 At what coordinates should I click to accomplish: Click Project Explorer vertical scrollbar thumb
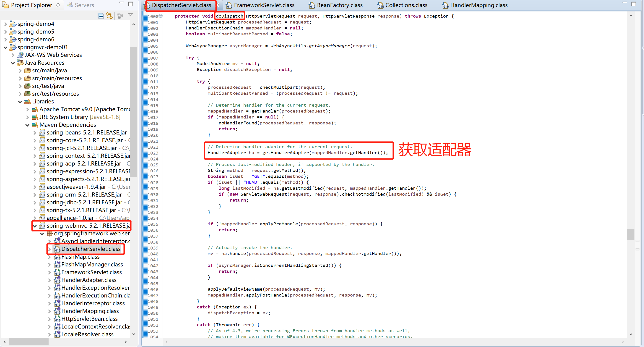pyautogui.click(x=134, y=112)
